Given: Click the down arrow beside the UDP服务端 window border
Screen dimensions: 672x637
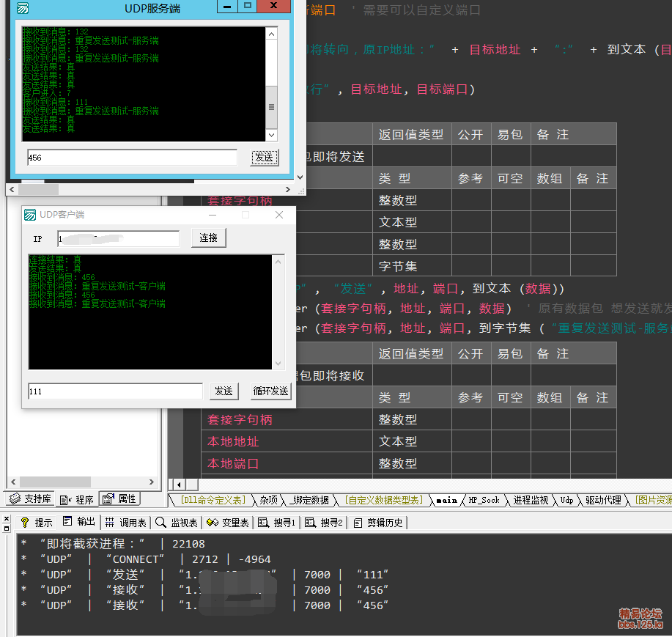Looking at the screenshot, I should click(300, 177).
